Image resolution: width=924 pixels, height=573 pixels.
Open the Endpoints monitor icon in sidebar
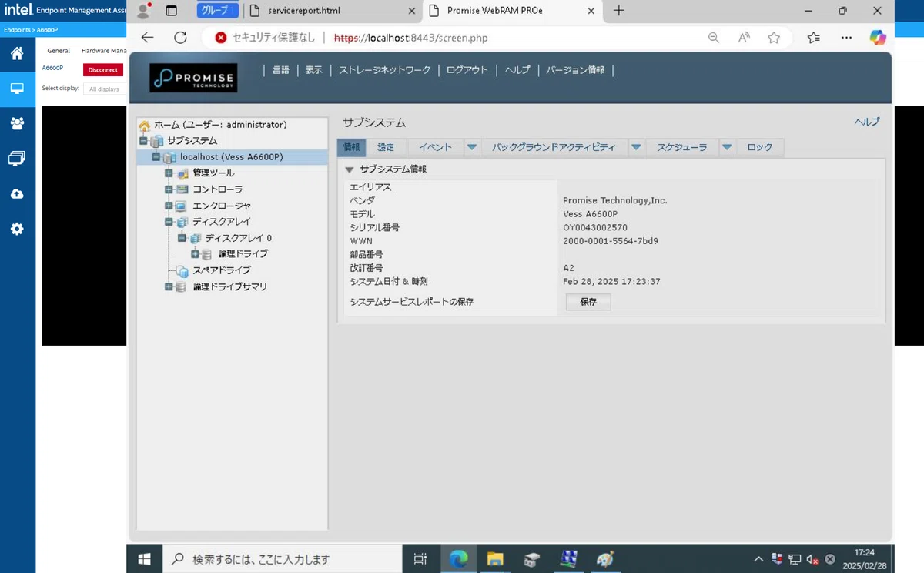click(x=17, y=89)
